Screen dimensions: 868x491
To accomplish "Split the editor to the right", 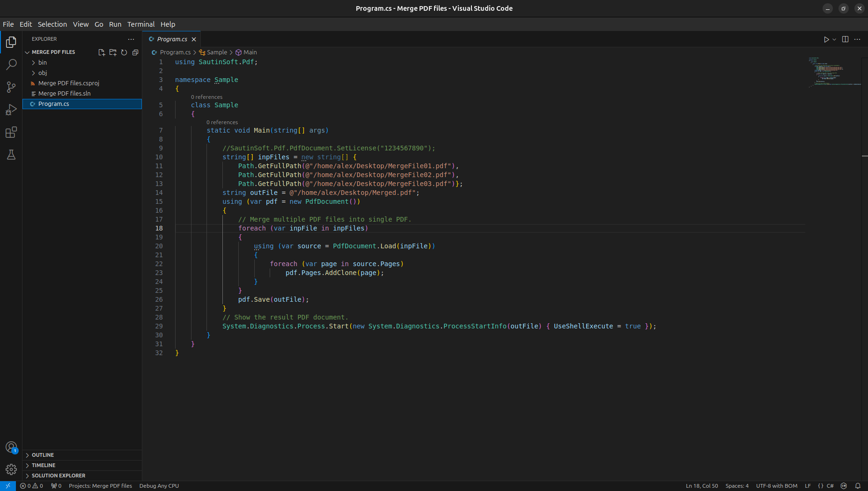I will click(x=845, y=39).
